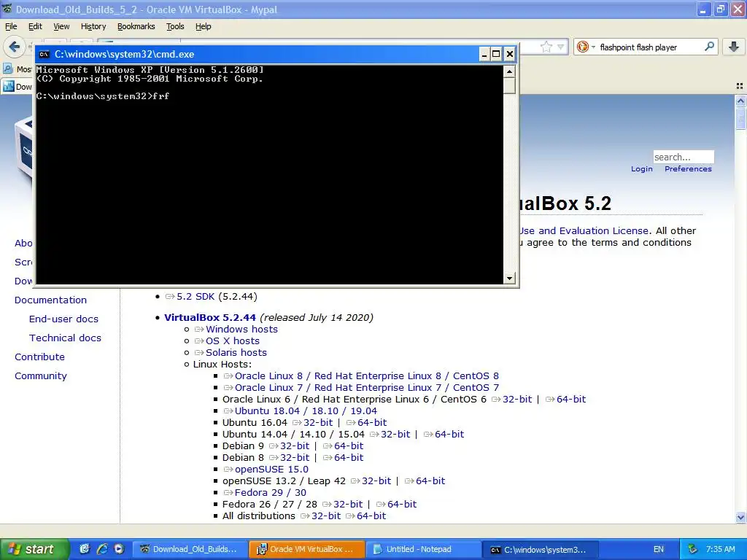The image size is (747, 560).
Task: Click the Use and Evaluation License link
Action: (x=584, y=231)
